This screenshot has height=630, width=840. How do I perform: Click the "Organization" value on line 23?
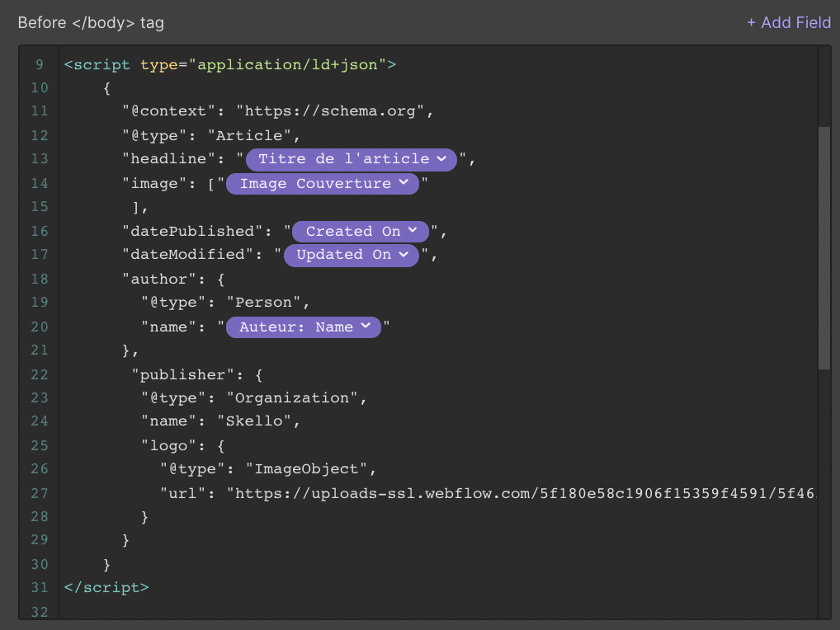[292, 398]
